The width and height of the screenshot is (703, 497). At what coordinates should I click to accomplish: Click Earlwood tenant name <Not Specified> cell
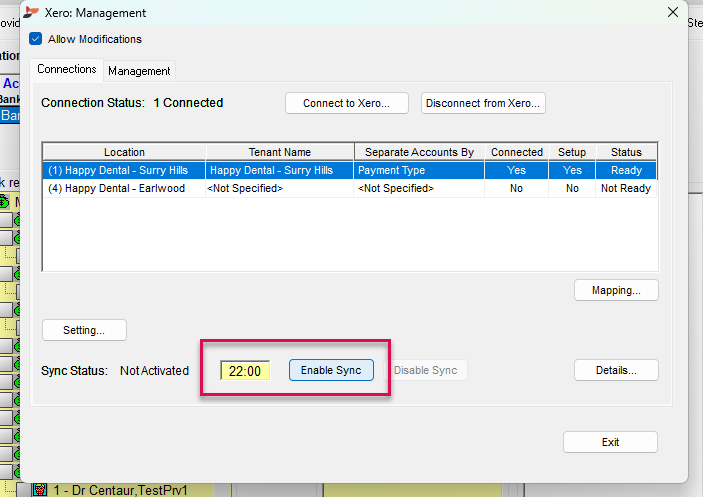(280, 188)
